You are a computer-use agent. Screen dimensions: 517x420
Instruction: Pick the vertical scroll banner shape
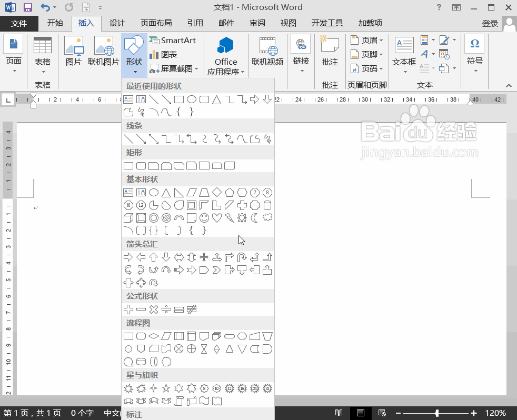click(178, 401)
